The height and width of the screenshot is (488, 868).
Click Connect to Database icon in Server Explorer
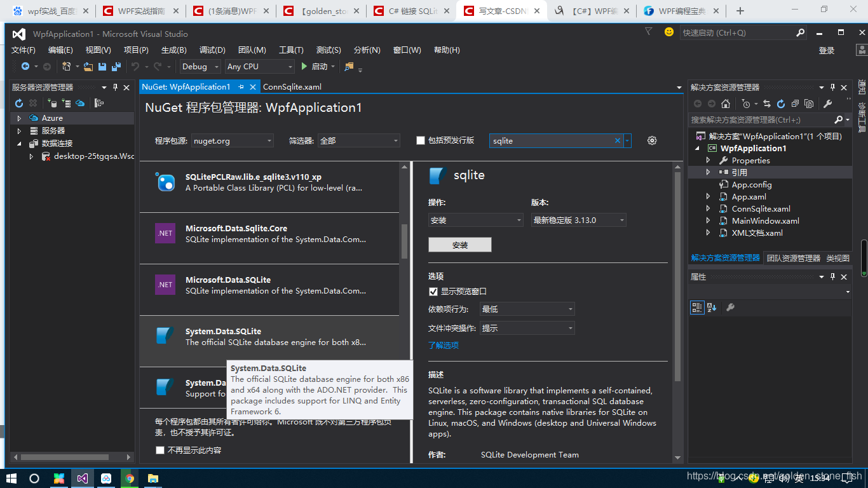[52, 103]
